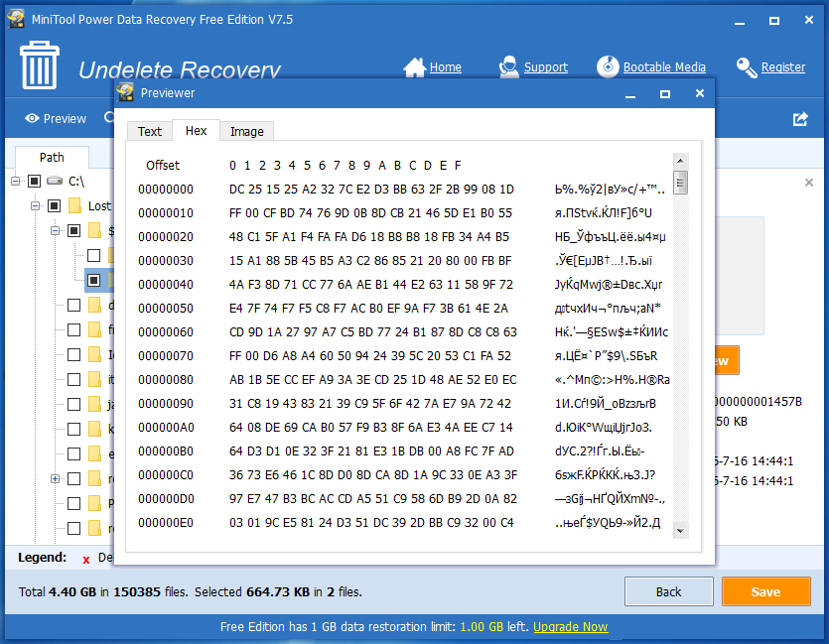This screenshot has width=829, height=644.
Task: Click the orange Save button
Action: 766,591
